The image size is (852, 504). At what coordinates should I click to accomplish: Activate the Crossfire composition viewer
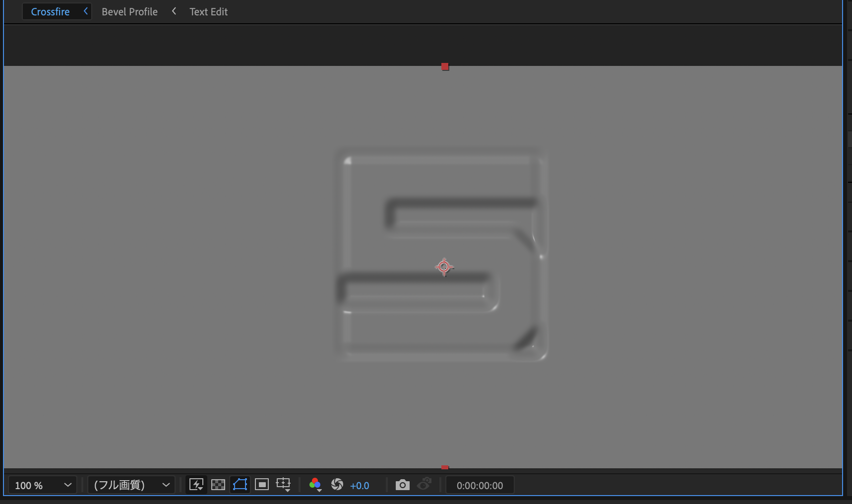[x=50, y=11]
